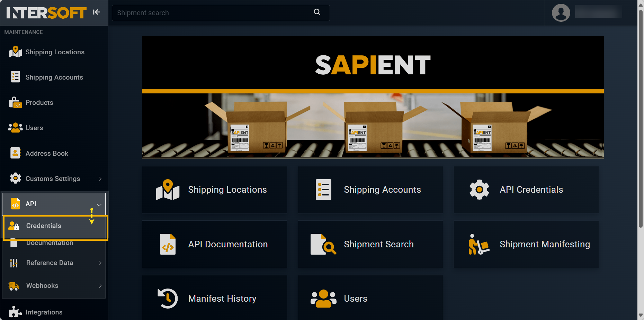The width and height of the screenshot is (644, 320).
Task: Open the Manifest History dashboard tile
Action: pos(214,298)
